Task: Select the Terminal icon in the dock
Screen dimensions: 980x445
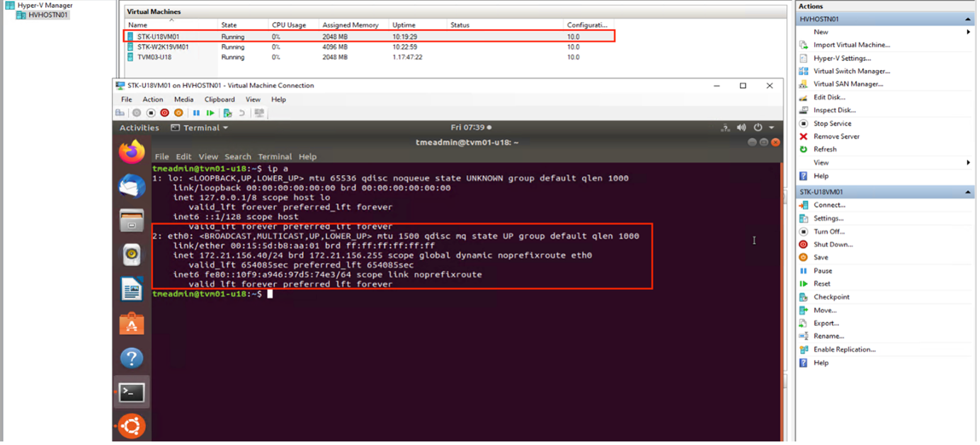Action: click(x=132, y=393)
